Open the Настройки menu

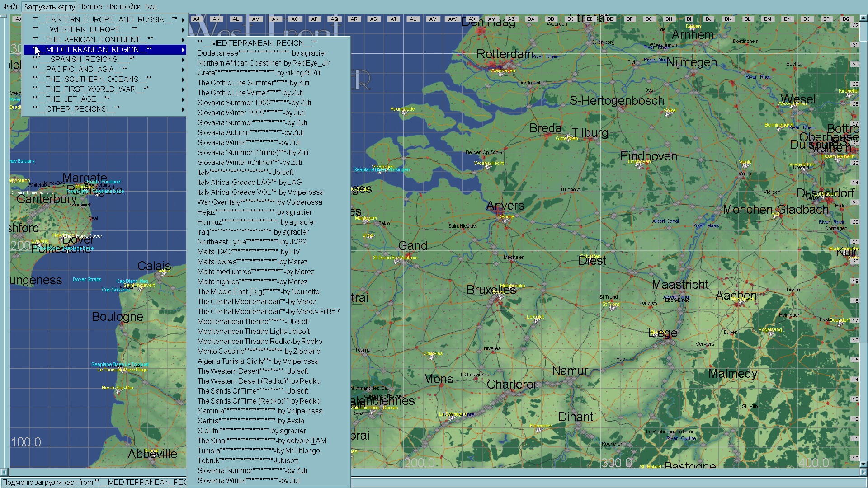(123, 6)
